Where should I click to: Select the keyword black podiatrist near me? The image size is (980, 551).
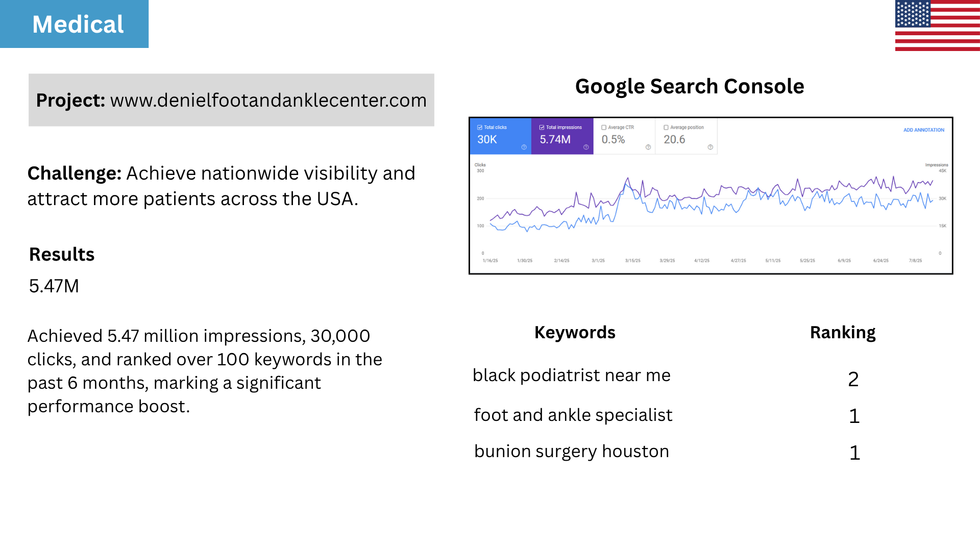click(x=572, y=375)
